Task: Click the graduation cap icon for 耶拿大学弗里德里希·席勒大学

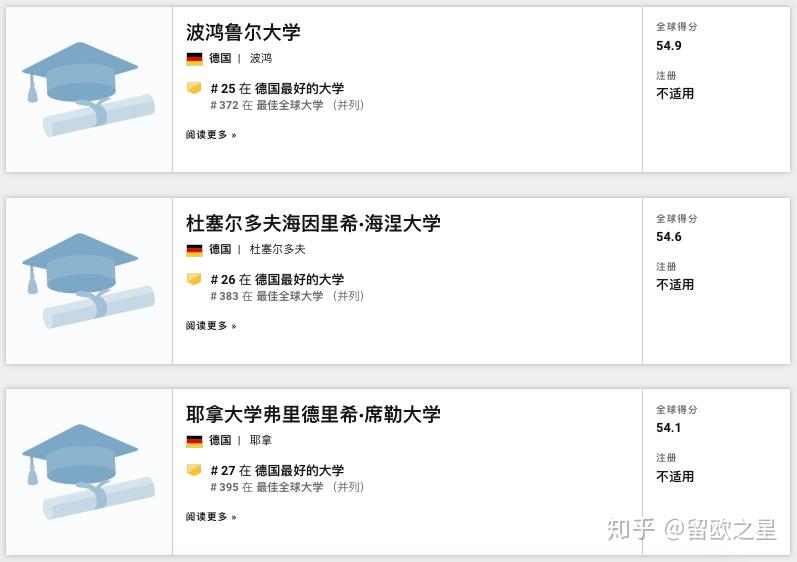Action: pos(88,471)
